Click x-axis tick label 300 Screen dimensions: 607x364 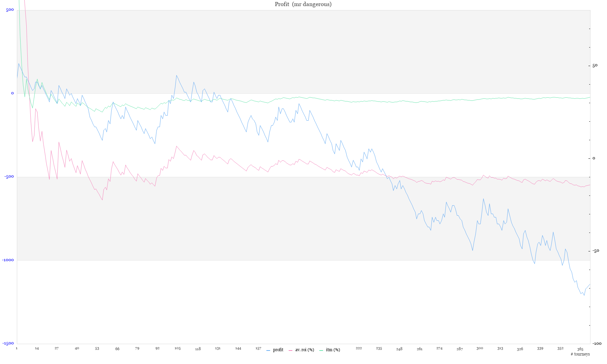pos(480,348)
